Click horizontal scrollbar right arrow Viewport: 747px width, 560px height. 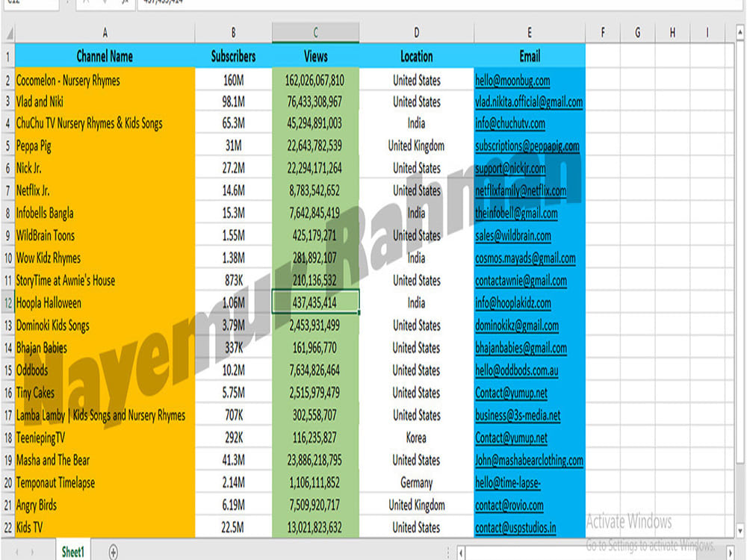[731, 553]
